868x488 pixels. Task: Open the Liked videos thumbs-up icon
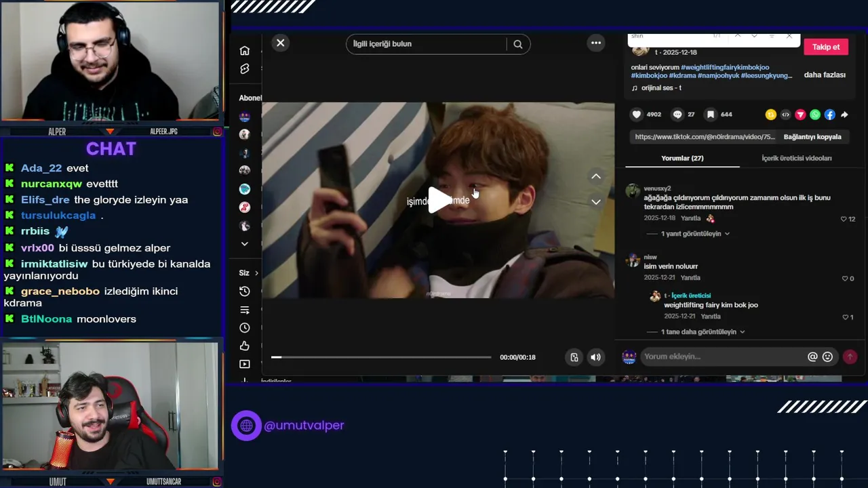coord(245,346)
